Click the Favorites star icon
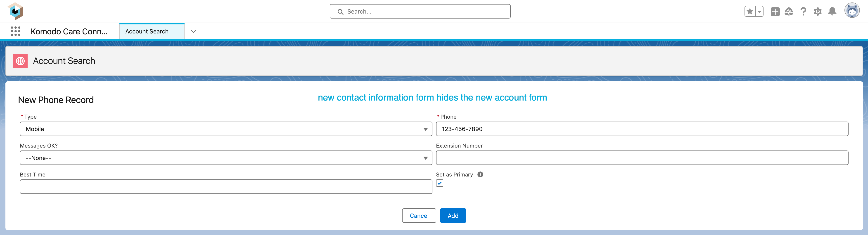The width and height of the screenshot is (868, 235). point(750,12)
